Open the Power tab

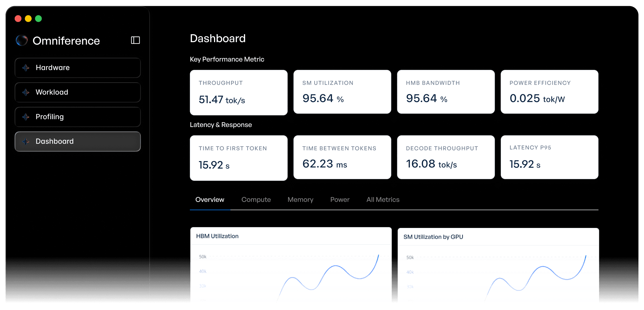tap(340, 200)
